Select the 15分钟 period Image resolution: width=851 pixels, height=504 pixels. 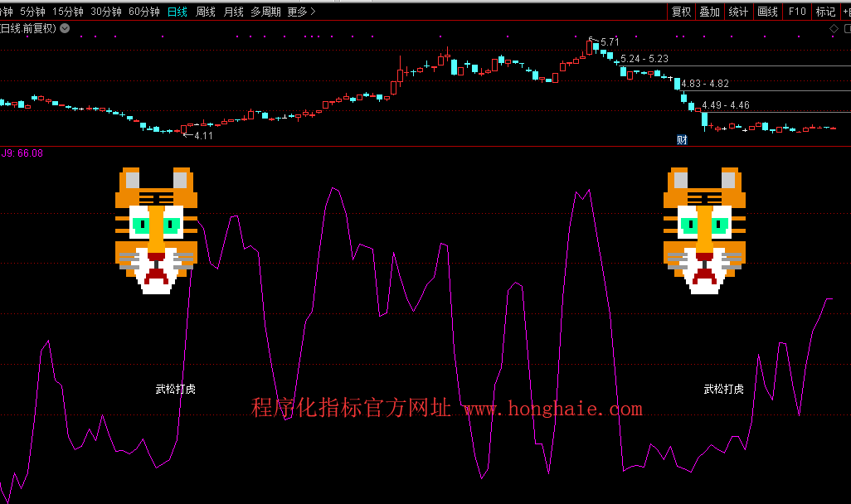[x=67, y=12]
